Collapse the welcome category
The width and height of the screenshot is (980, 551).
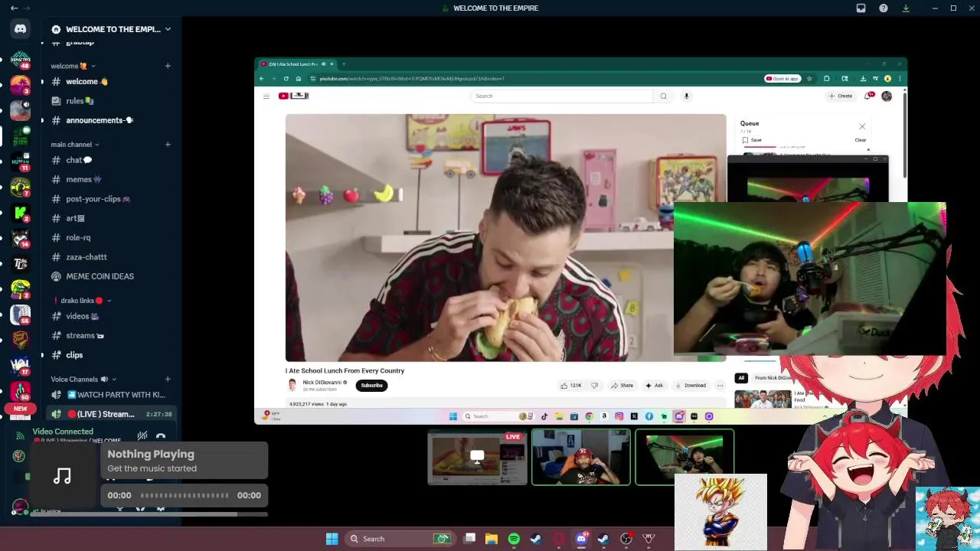[x=73, y=66]
